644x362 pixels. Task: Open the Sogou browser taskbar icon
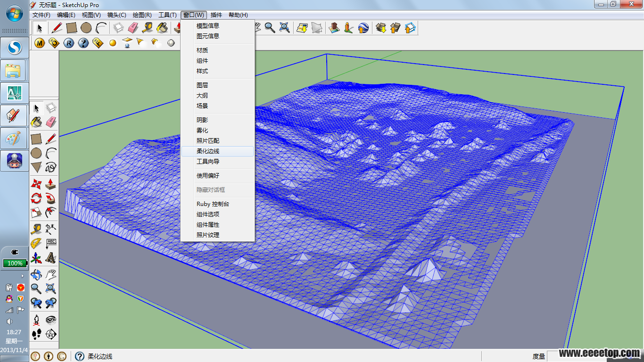(x=15, y=48)
